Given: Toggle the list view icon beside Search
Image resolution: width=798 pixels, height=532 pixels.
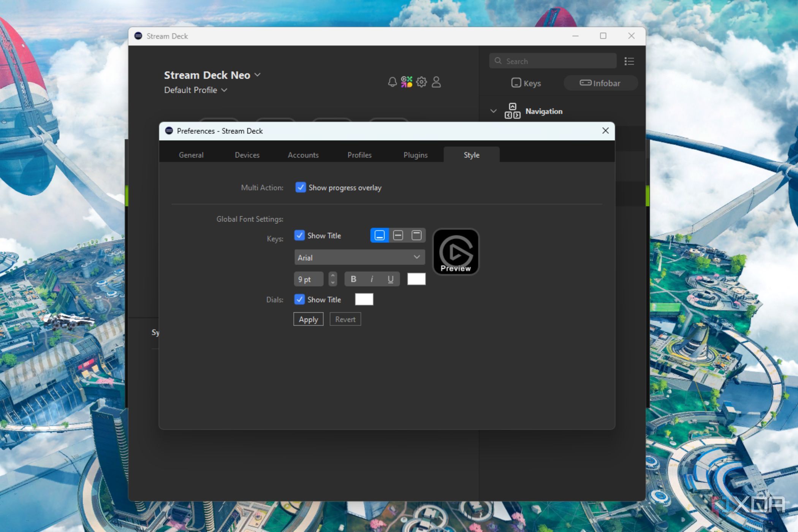Looking at the screenshot, I should pyautogui.click(x=629, y=61).
